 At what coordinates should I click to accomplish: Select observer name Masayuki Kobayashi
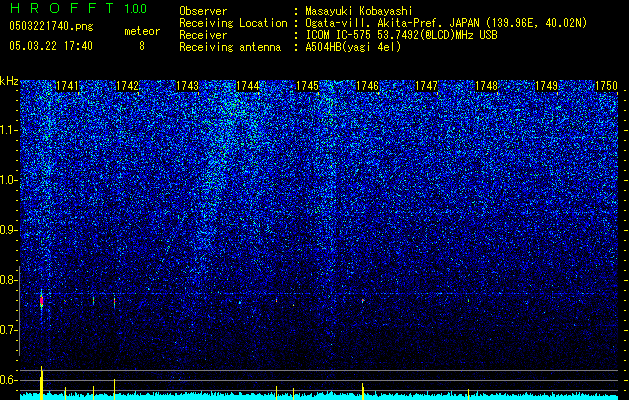point(359,11)
